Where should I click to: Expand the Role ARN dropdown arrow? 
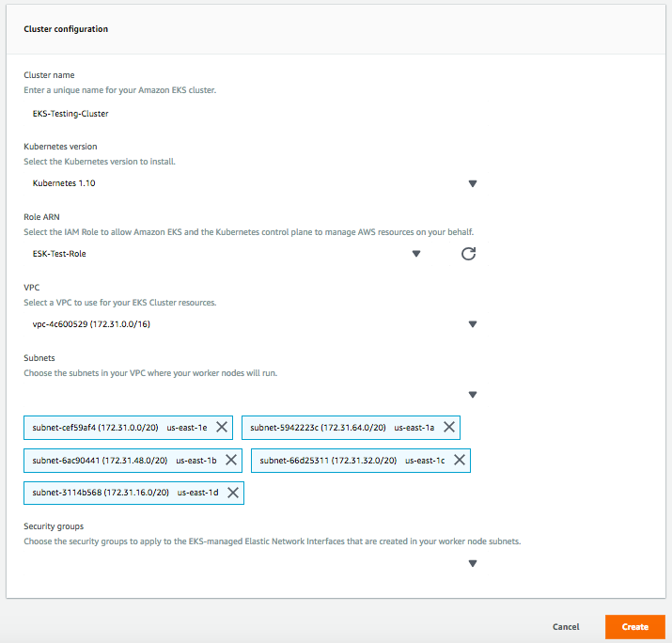[415, 254]
